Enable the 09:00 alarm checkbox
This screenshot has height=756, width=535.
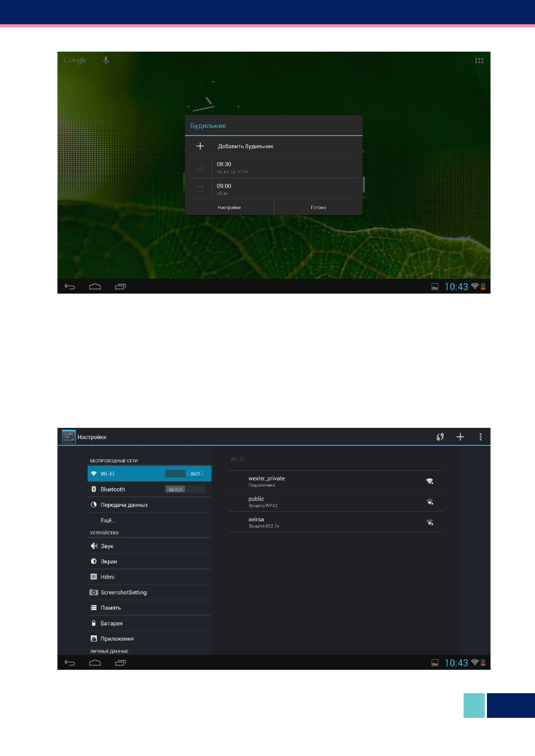(x=200, y=189)
